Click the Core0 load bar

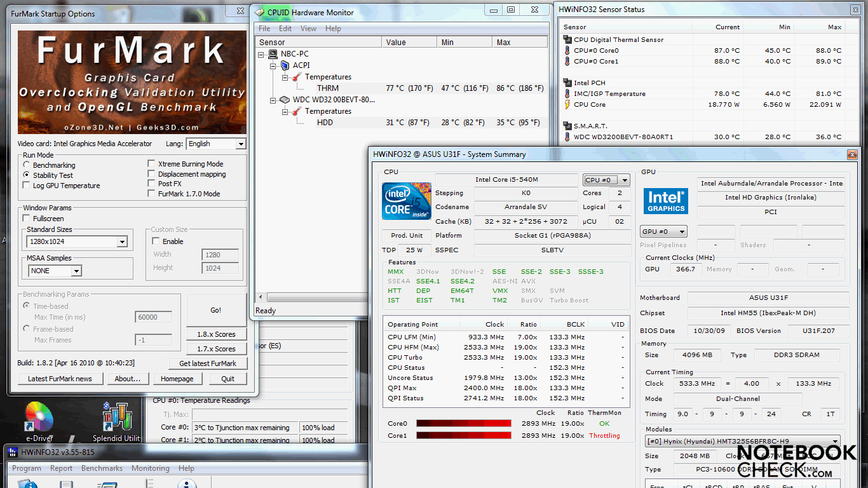(x=464, y=423)
